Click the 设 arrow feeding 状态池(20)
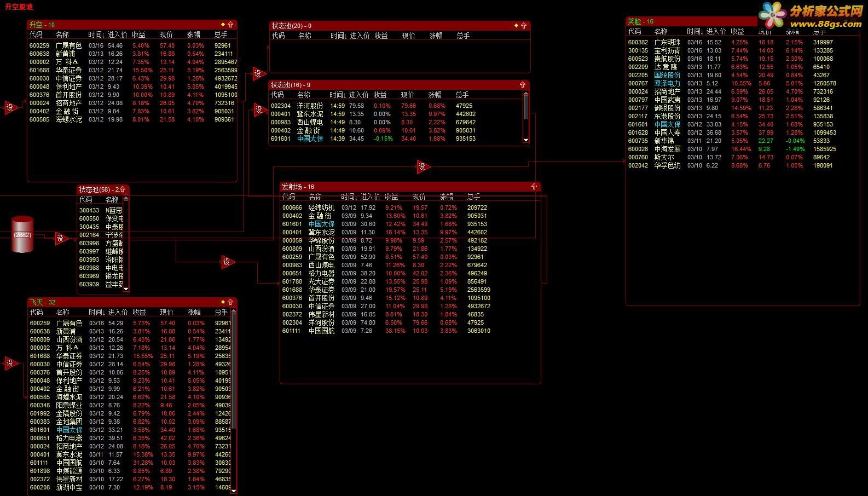 coord(259,73)
